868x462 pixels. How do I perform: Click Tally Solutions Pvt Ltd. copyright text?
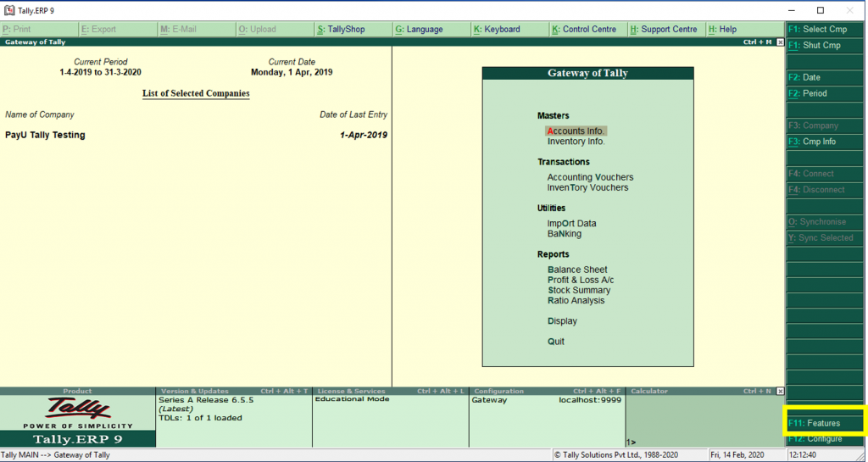pyautogui.click(x=616, y=455)
